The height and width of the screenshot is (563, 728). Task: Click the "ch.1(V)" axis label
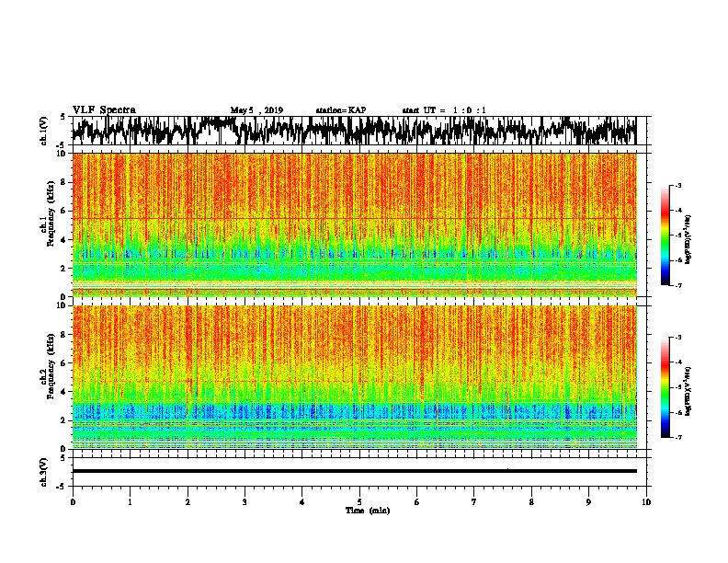43,131
